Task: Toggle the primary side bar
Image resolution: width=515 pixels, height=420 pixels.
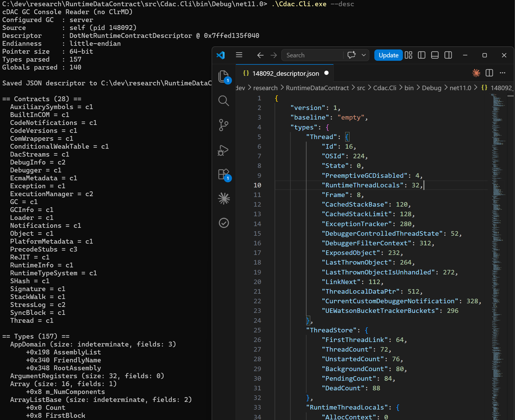Action: (x=421, y=55)
